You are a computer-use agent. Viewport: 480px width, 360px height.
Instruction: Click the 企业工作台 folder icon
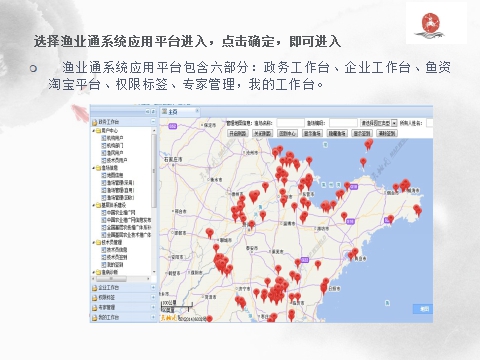[x=95, y=288]
